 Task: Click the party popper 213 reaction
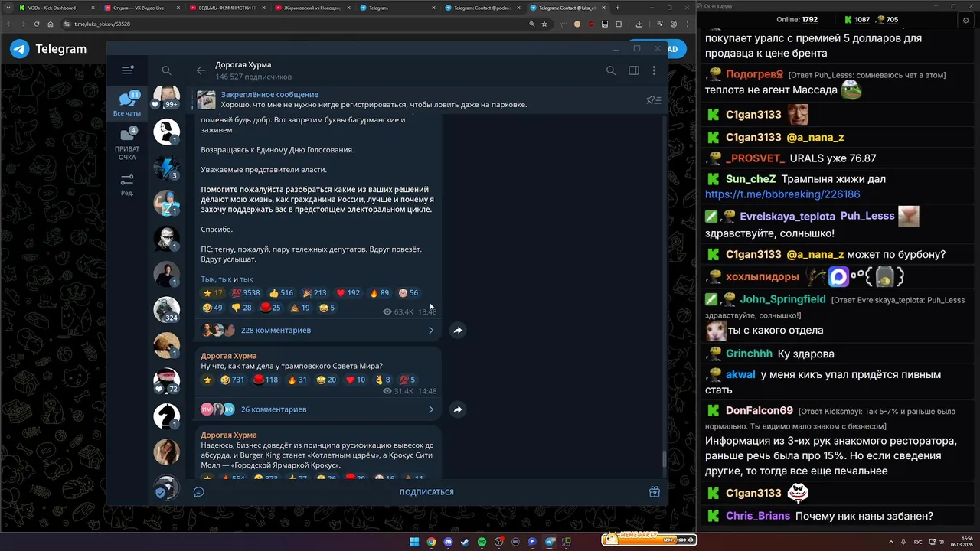coord(315,292)
